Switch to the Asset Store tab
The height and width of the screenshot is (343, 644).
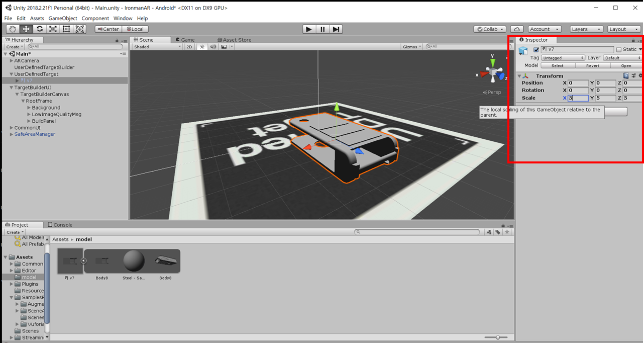point(234,40)
